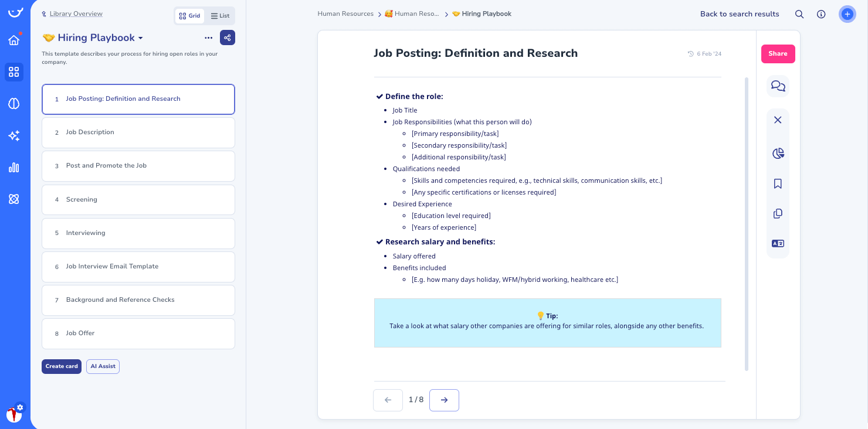This screenshot has width=868, height=429.
Task: Click the AI Assist button
Action: coord(103,366)
